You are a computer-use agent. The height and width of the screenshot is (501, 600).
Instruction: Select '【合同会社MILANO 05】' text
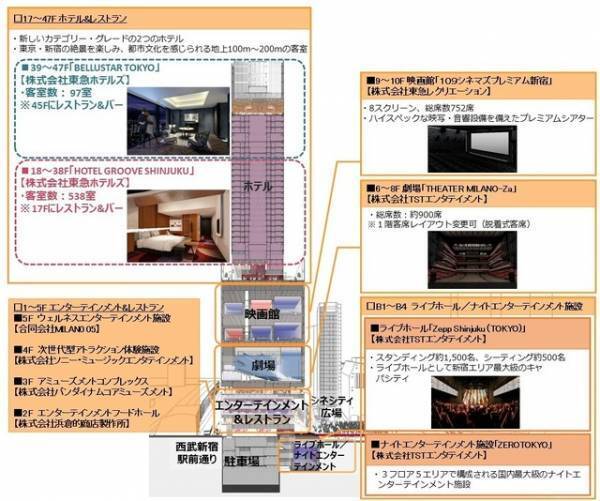(57, 329)
